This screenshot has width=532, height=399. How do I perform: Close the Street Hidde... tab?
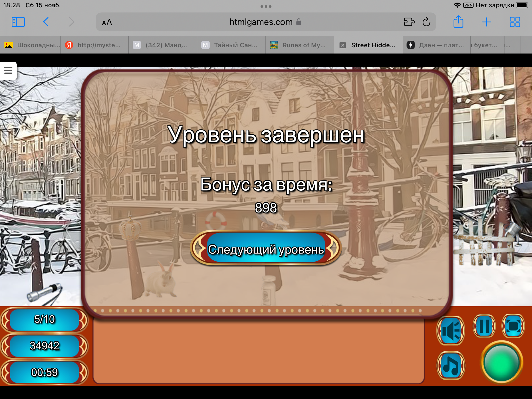click(x=343, y=45)
